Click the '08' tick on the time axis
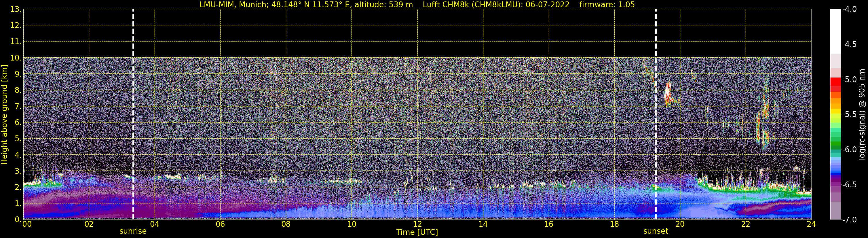 point(286,224)
